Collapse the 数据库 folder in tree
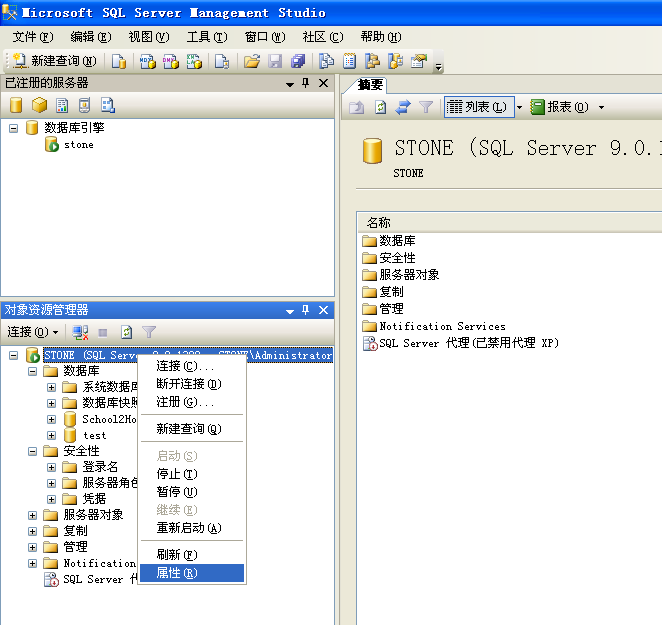This screenshot has width=662, height=625. [33, 372]
